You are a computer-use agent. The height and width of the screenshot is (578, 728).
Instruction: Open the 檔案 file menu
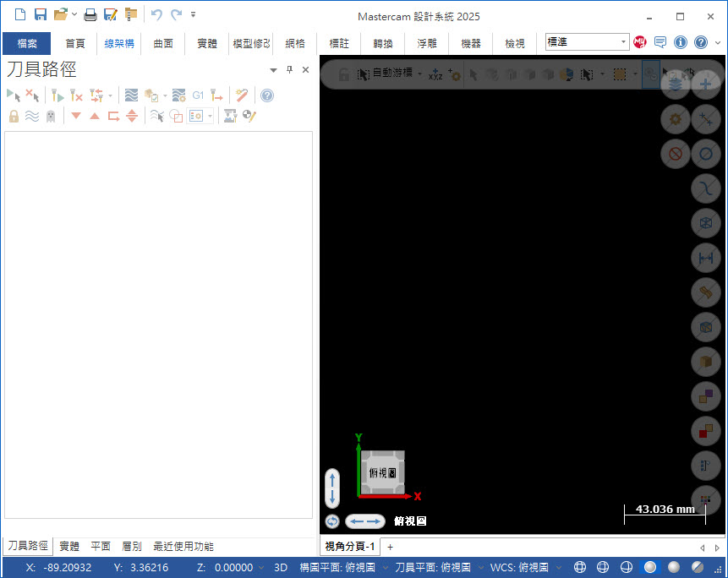[x=27, y=44]
